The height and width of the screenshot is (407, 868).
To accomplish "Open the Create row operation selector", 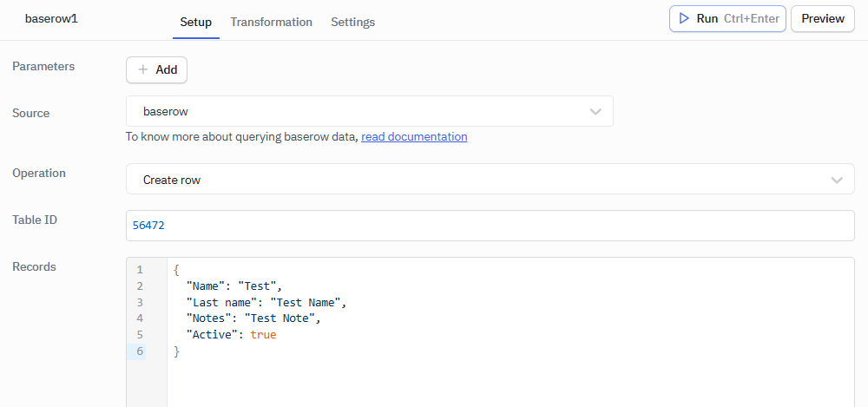I will [x=469, y=180].
